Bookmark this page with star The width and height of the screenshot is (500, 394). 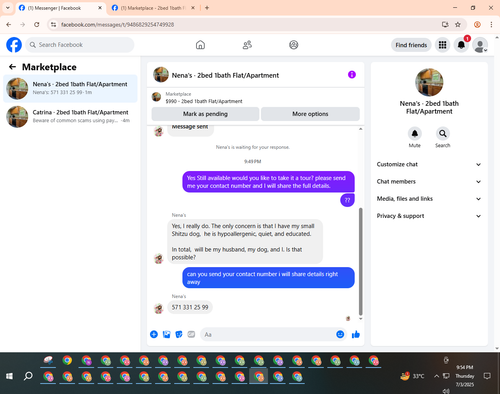click(x=458, y=25)
